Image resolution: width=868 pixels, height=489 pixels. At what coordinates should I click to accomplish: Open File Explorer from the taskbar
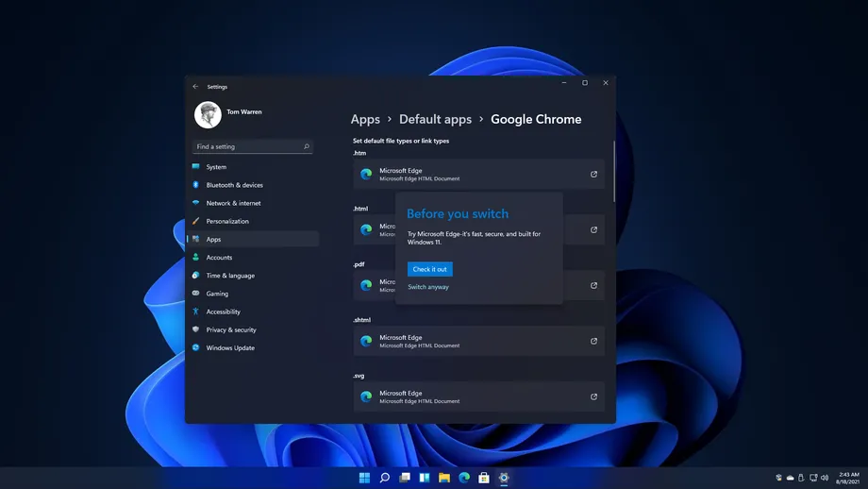444,478
